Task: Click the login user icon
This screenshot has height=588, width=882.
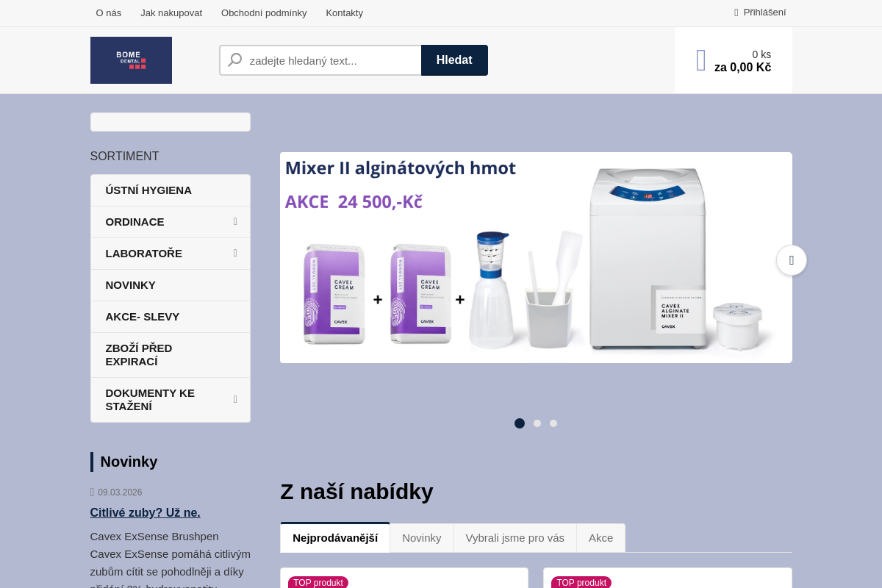Action: tap(736, 12)
